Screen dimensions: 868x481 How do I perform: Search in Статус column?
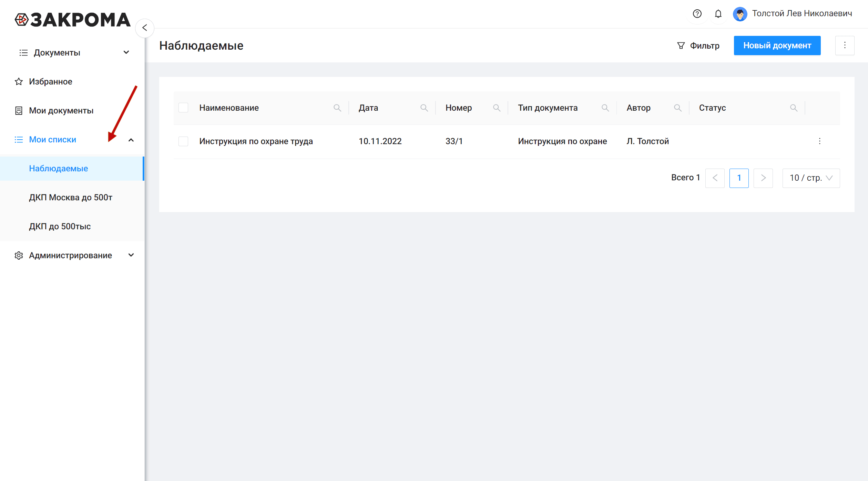(794, 108)
